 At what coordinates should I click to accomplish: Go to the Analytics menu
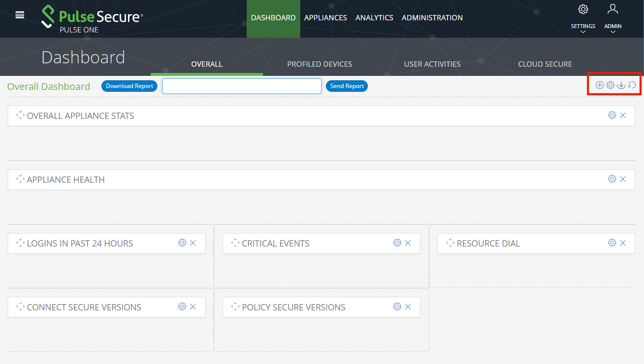pyautogui.click(x=374, y=18)
